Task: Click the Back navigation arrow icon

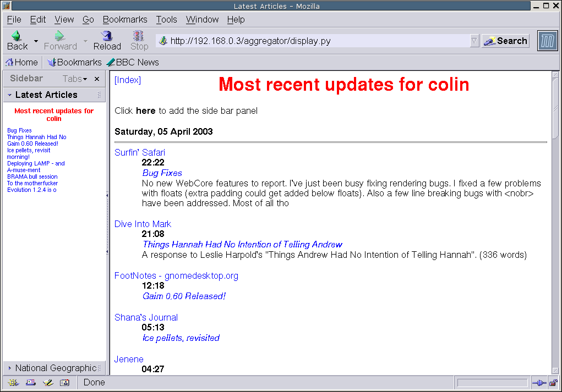Action: [x=17, y=36]
